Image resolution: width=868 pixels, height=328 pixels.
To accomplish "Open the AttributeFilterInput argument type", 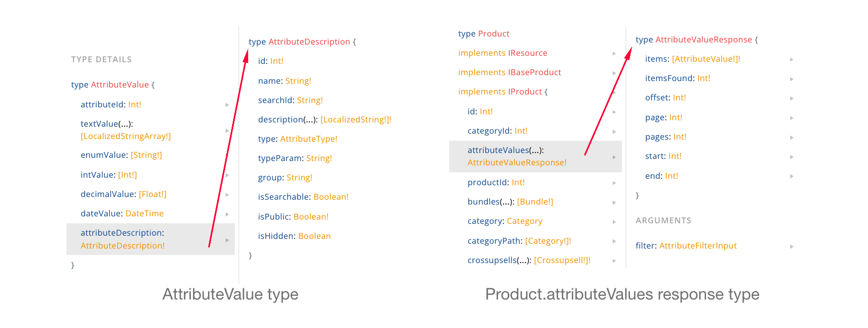I will click(x=698, y=246).
